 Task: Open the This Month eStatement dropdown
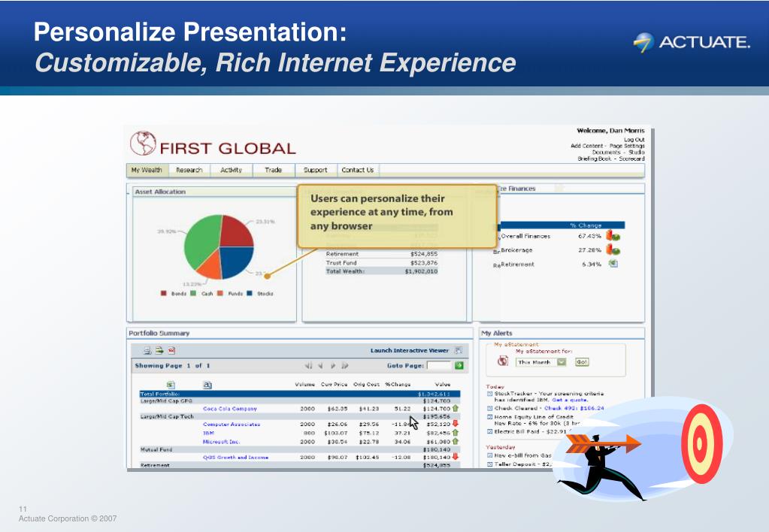coord(541,362)
